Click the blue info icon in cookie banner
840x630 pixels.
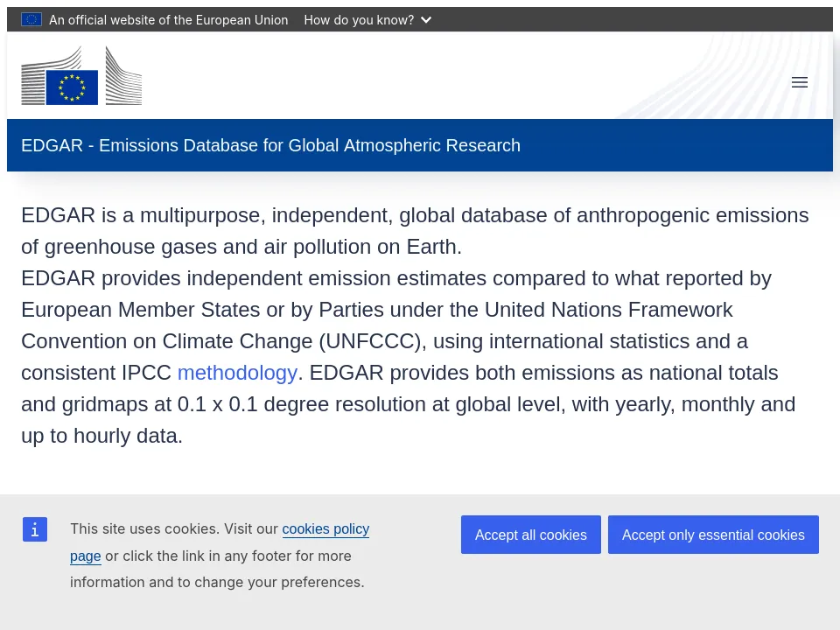coord(35,529)
